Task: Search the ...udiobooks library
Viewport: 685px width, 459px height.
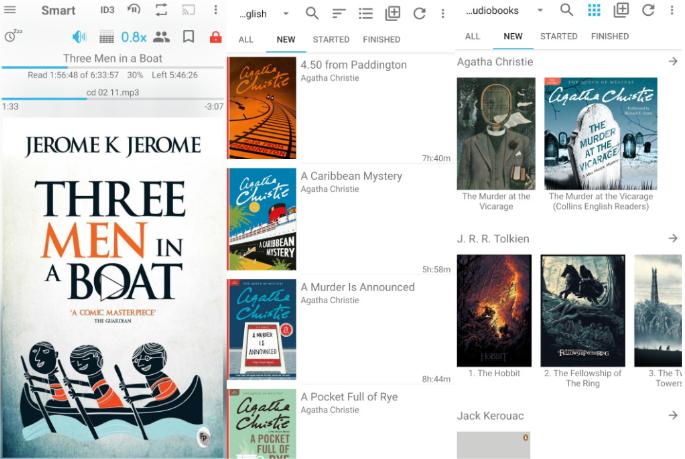Action: click(x=567, y=10)
